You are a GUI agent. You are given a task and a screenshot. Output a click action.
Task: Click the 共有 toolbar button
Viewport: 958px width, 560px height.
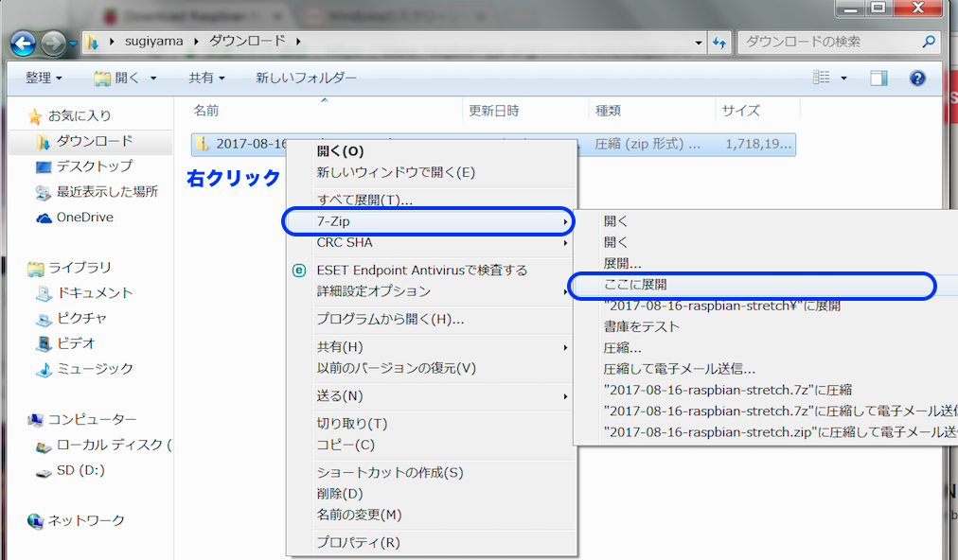click(206, 79)
